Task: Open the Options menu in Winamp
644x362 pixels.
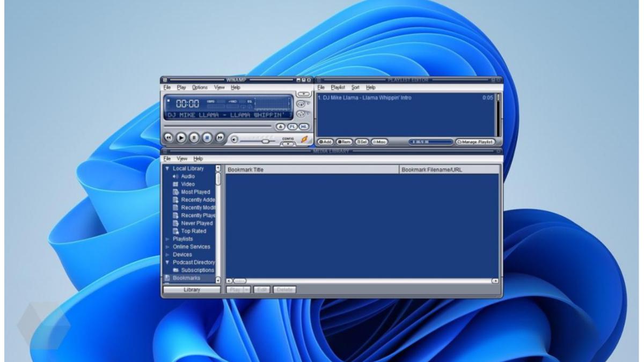Action: click(x=200, y=87)
